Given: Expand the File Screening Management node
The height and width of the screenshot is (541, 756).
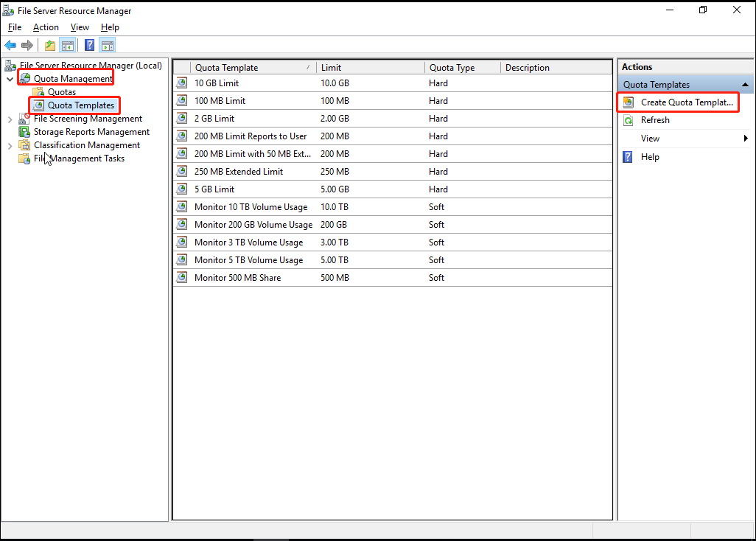Looking at the screenshot, I should click(x=10, y=119).
